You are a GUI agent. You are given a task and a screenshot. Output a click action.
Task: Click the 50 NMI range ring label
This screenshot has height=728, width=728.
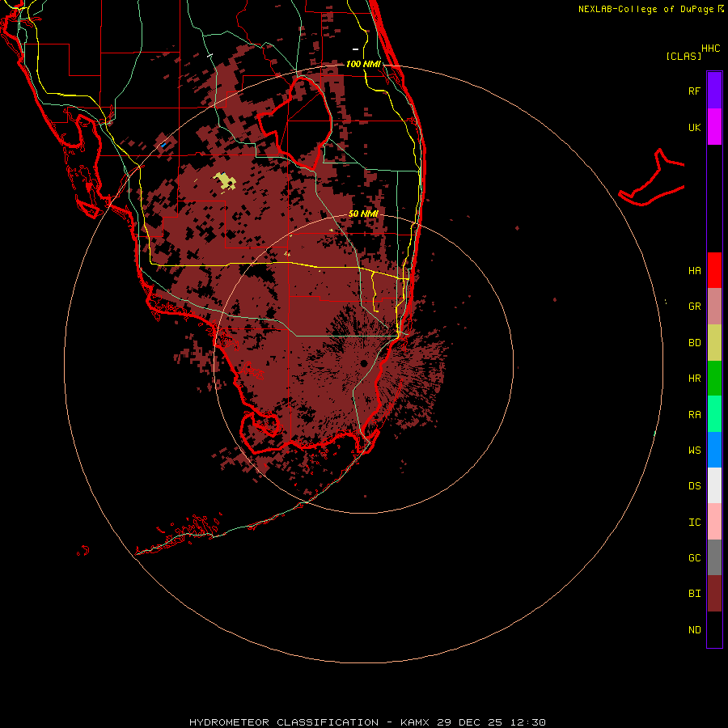coord(363,214)
